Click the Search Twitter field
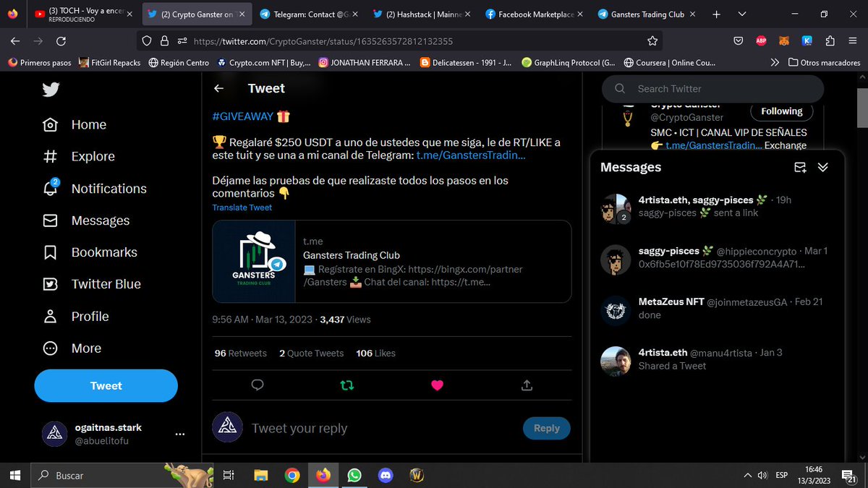The image size is (868, 488). (x=712, y=88)
